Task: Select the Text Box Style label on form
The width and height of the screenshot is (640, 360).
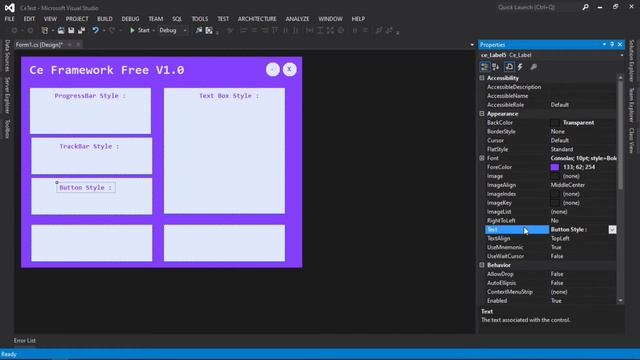Action: pyautogui.click(x=229, y=96)
